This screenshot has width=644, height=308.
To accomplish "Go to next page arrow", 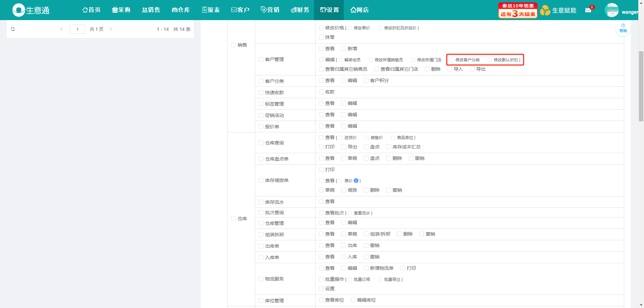I will pyautogui.click(x=111, y=29).
